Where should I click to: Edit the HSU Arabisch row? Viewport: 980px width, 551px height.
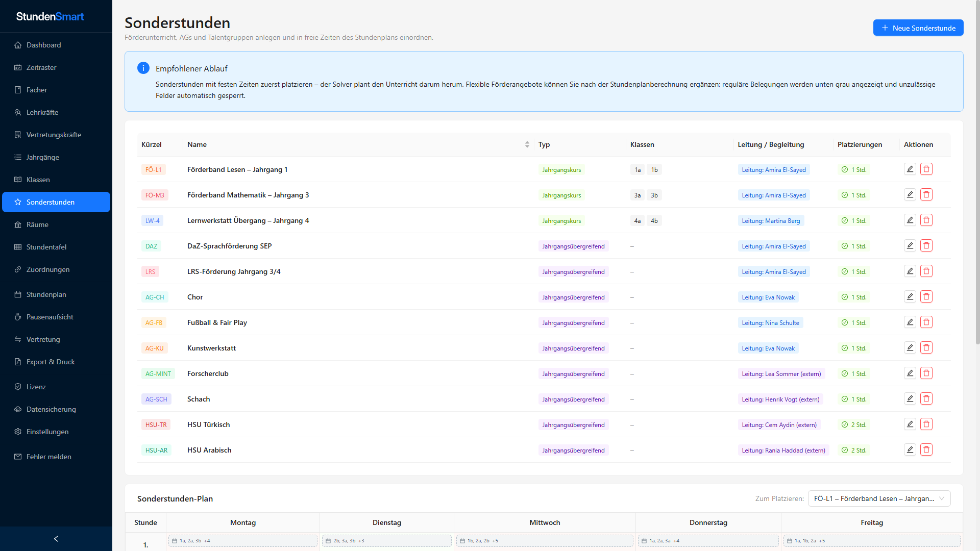click(x=910, y=449)
